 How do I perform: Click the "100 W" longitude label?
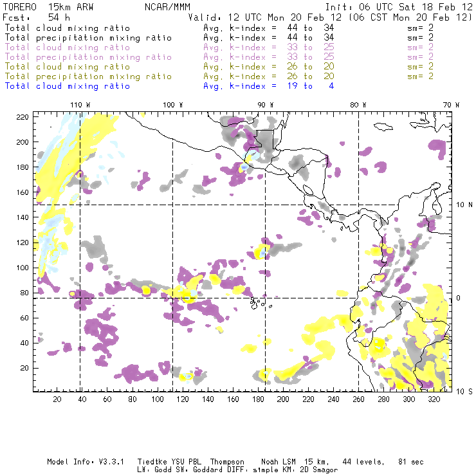(x=173, y=105)
